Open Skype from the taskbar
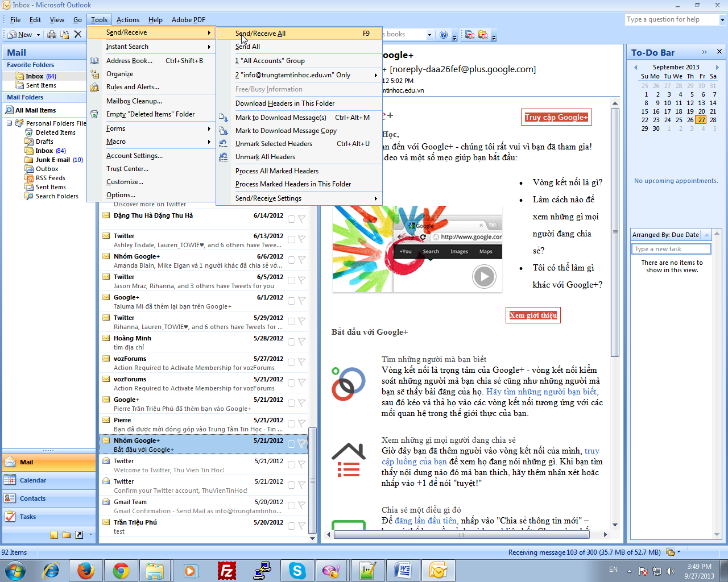Viewport: 728px width, 582px height. [297, 571]
